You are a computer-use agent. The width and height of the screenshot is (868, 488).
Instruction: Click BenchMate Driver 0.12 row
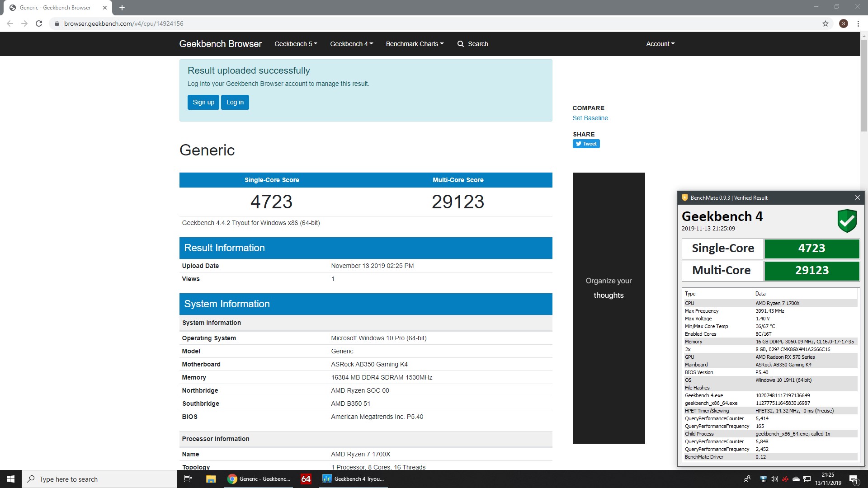[771, 457]
